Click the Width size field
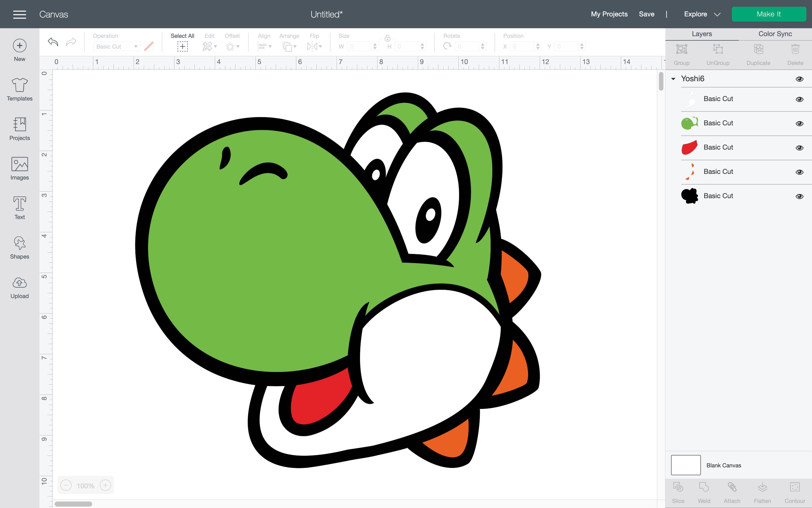 360,46
